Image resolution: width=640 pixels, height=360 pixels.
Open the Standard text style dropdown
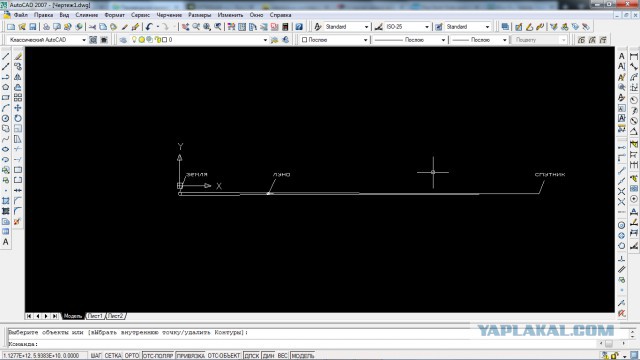(x=366, y=27)
